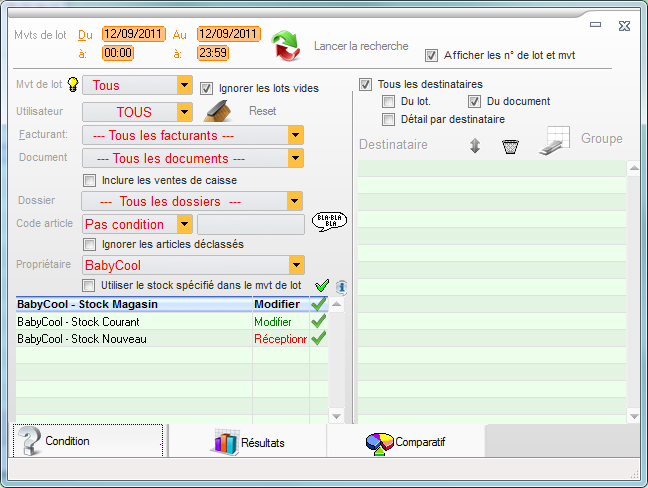Screen dimensions: 648x488
Task: Click the Reset brush icon
Action: [218, 111]
